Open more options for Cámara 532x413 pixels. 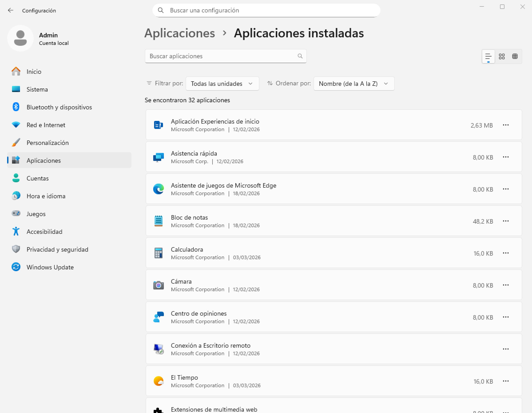click(506, 285)
